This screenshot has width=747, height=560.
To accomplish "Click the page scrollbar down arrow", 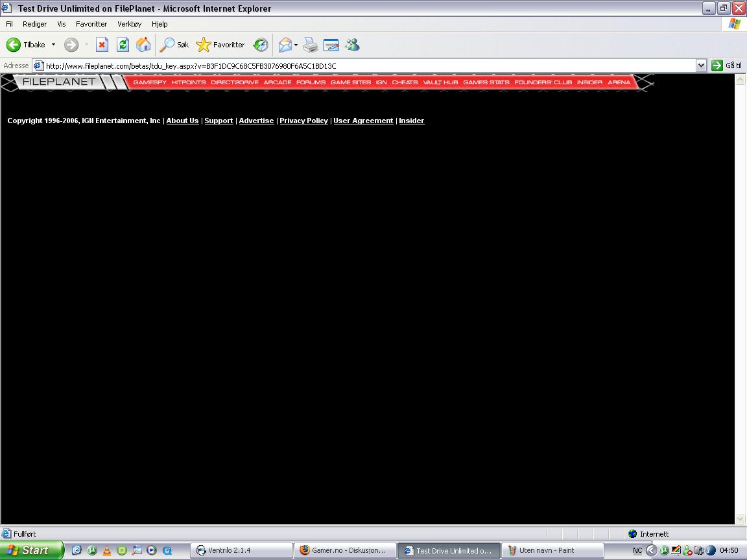I will (x=741, y=519).
